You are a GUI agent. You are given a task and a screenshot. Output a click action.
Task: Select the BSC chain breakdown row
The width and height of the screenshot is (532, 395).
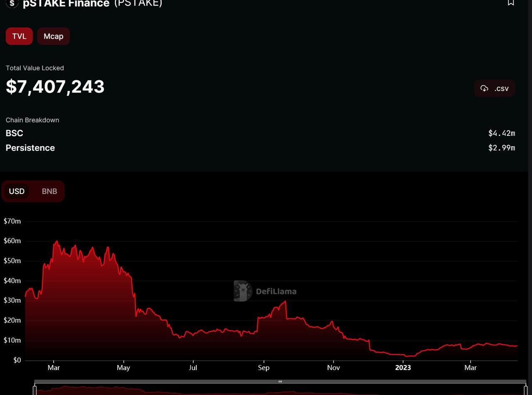tap(15, 133)
